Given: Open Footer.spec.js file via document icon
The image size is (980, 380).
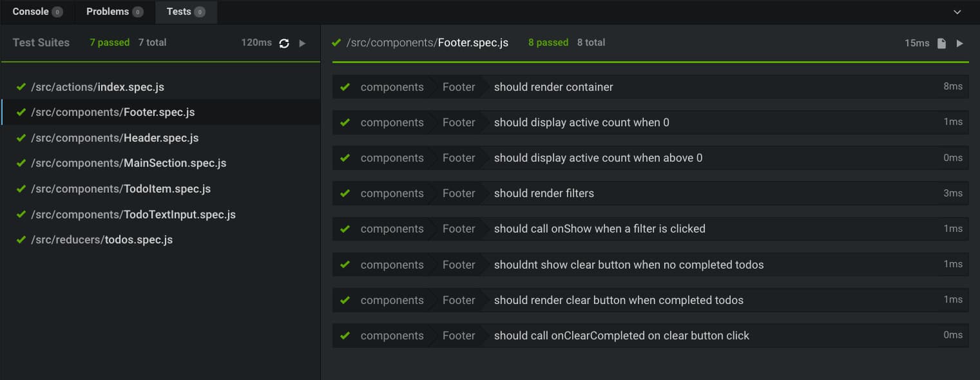Looking at the screenshot, I should (x=941, y=43).
